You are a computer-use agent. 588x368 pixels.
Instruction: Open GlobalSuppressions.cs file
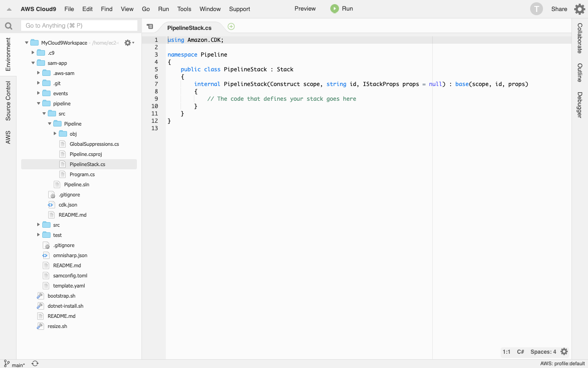click(x=94, y=144)
